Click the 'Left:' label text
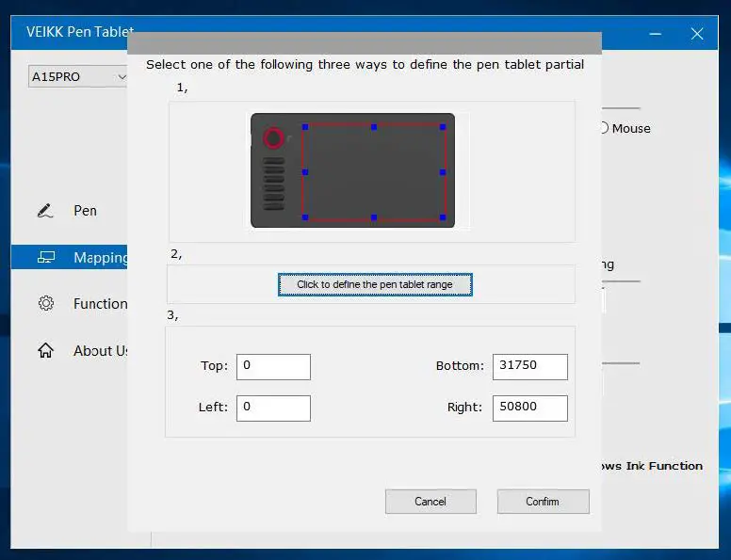The image size is (731, 560). 213,408
